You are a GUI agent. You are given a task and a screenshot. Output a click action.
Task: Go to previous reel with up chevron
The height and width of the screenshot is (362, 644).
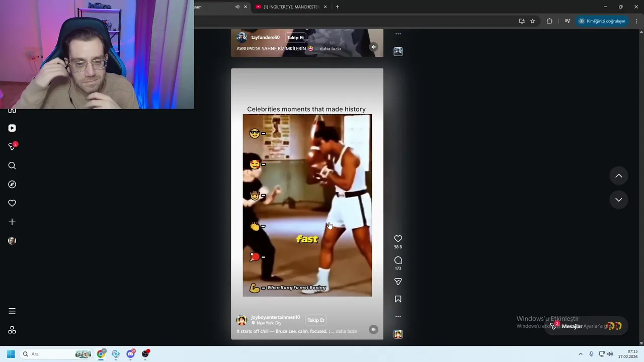[x=619, y=176]
